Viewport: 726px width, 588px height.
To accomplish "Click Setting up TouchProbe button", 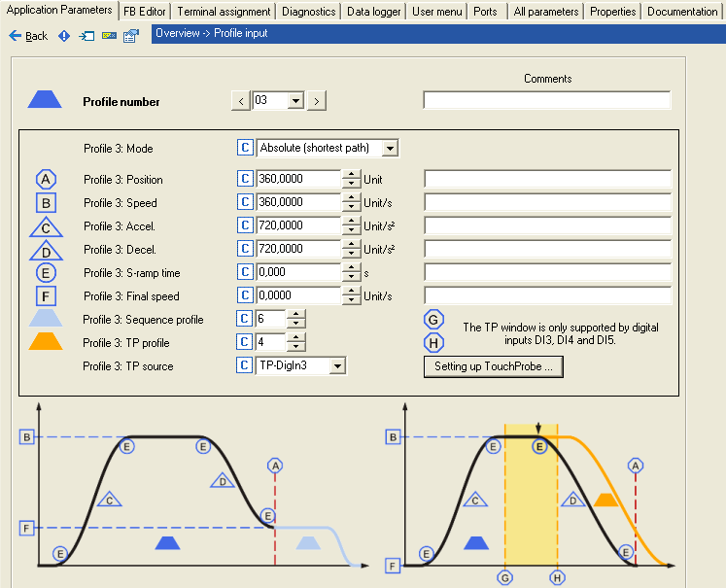I will (494, 366).
